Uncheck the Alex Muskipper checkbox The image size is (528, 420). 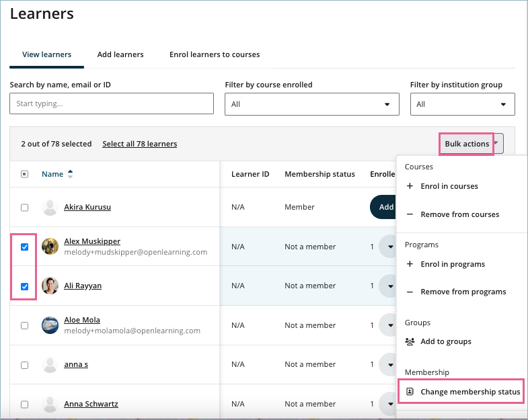(x=25, y=247)
